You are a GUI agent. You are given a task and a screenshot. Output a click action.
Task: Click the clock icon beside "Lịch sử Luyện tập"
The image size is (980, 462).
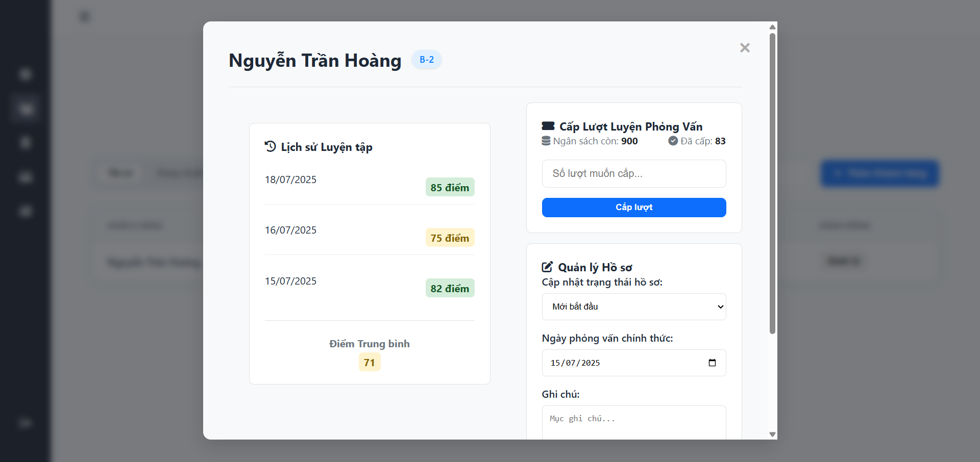pos(269,146)
